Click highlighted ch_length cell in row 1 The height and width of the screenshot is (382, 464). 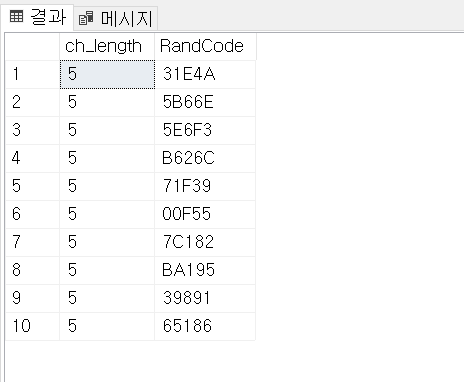click(x=107, y=74)
